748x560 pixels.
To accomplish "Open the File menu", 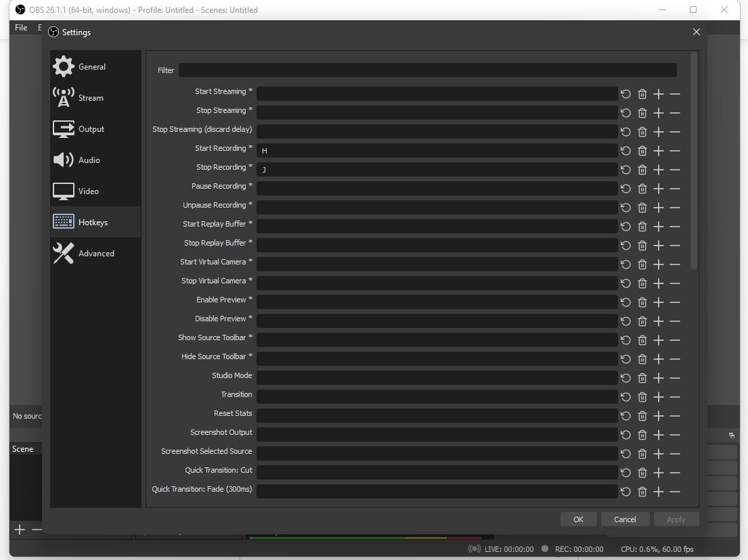I will point(20,27).
